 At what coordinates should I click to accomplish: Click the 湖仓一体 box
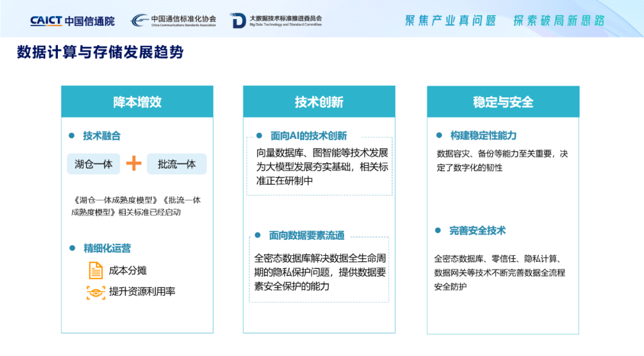click(94, 164)
